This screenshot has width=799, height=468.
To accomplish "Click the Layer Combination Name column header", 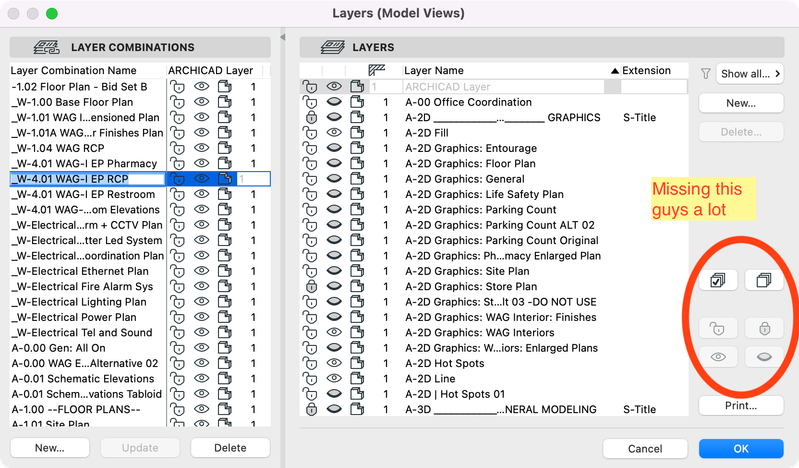I will click(x=73, y=70).
